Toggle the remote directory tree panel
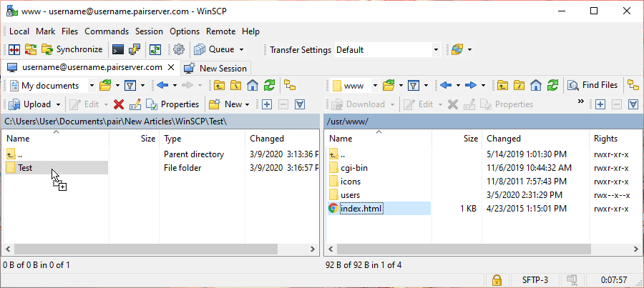The width and height of the screenshot is (644, 288). point(633,86)
